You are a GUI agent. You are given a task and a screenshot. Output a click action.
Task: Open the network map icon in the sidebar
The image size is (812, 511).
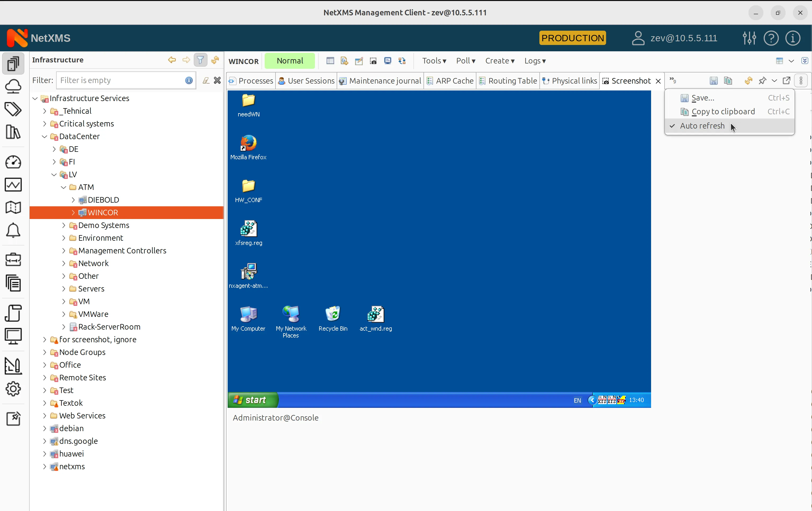13,207
